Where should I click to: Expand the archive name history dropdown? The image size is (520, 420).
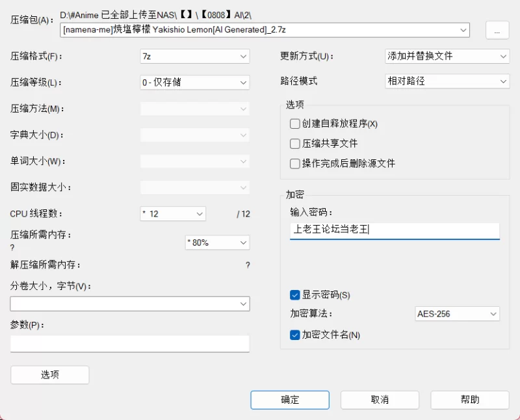point(463,30)
